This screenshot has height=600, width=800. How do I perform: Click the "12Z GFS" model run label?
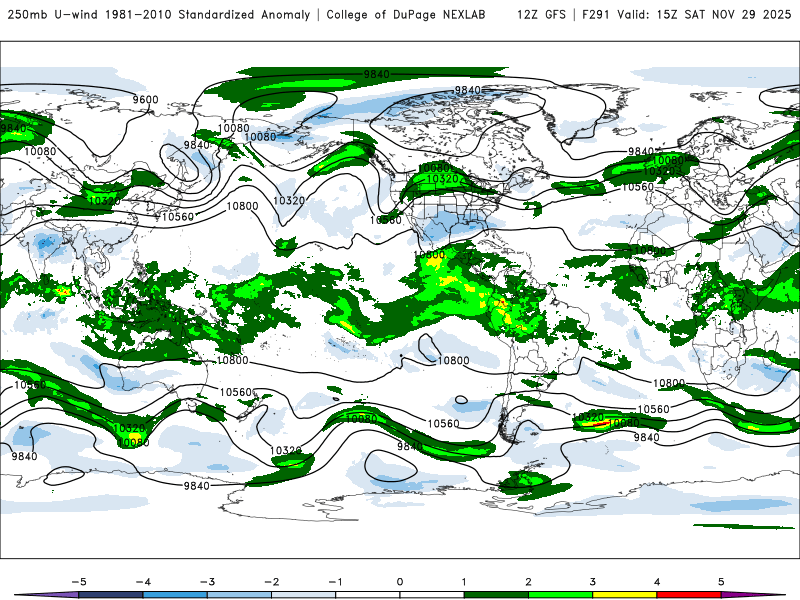pos(541,15)
